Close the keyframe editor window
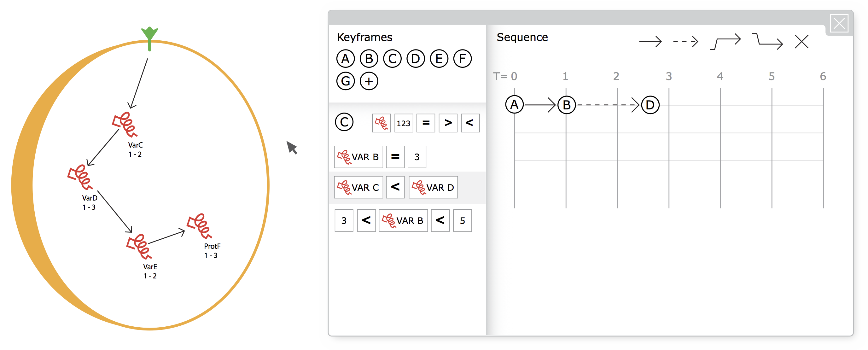868x350 pixels. [x=839, y=24]
